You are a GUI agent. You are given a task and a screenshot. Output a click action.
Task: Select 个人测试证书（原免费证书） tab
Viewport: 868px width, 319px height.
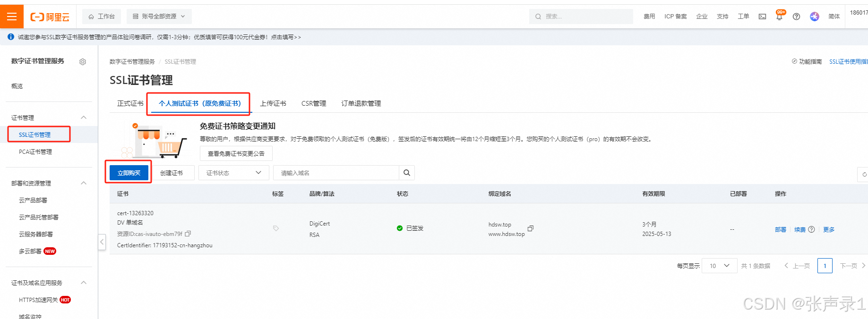point(200,103)
